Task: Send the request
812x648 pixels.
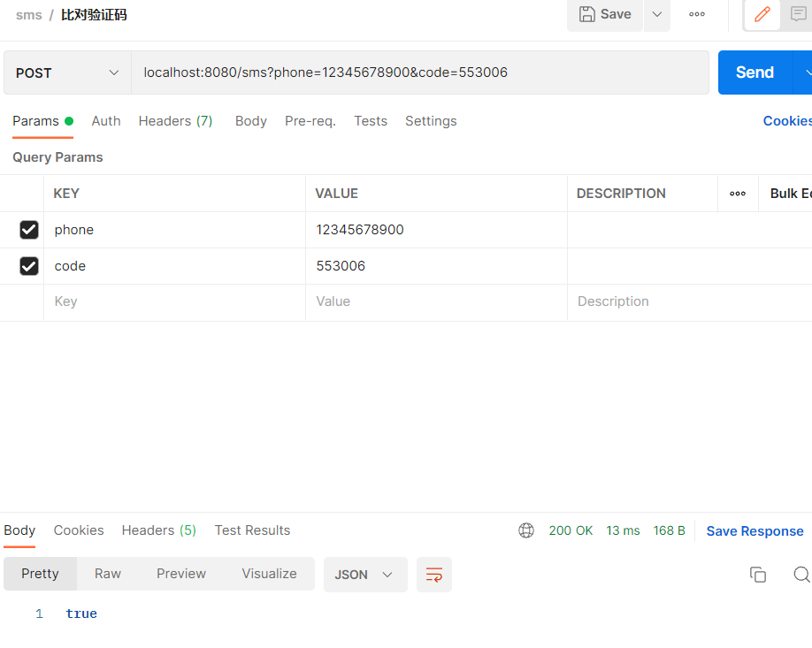Action: [x=755, y=72]
